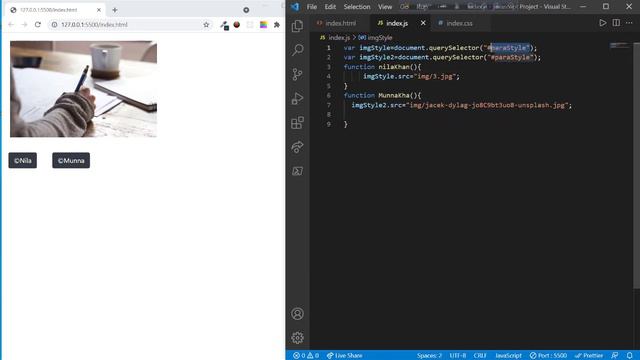
Task: Open the Edit menu
Action: tap(330, 7)
